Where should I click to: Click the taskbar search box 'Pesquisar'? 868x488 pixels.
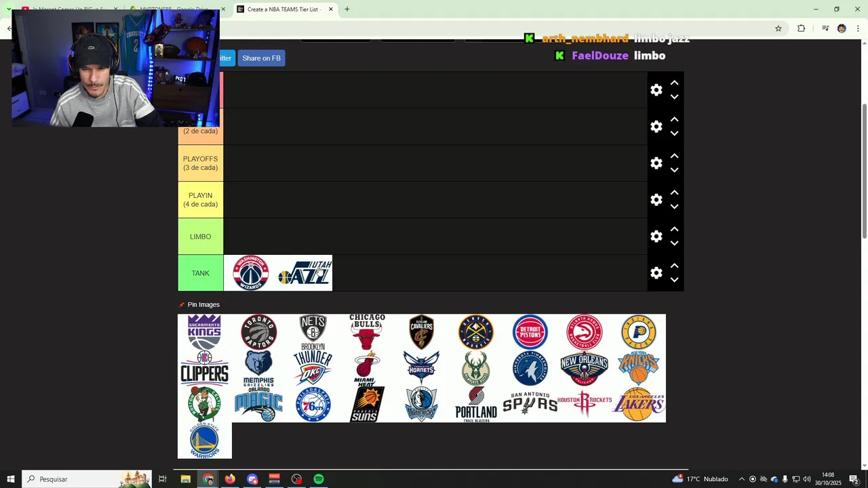[87, 479]
